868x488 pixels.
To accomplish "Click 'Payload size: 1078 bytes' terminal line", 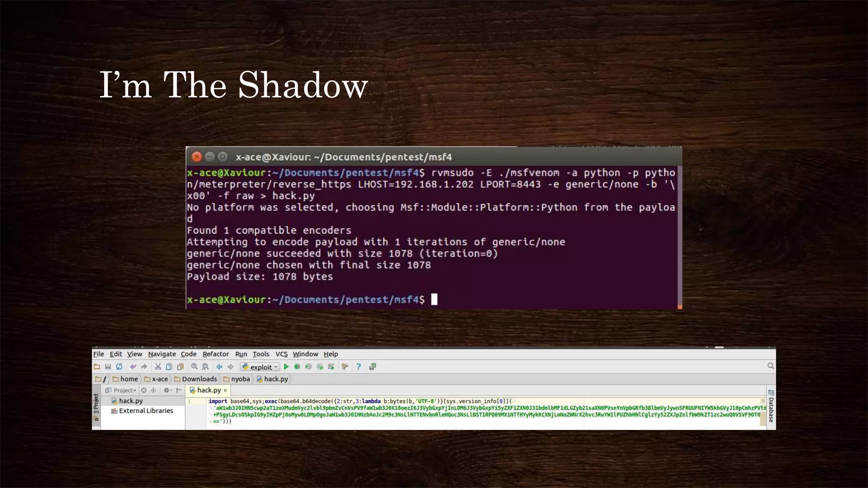I will (x=260, y=277).
